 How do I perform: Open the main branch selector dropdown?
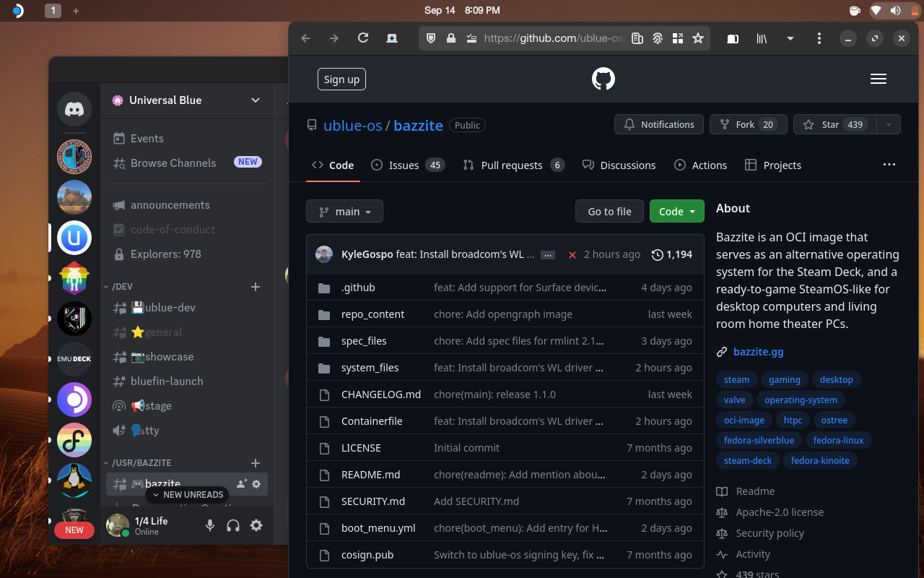[x=344, y=211]
